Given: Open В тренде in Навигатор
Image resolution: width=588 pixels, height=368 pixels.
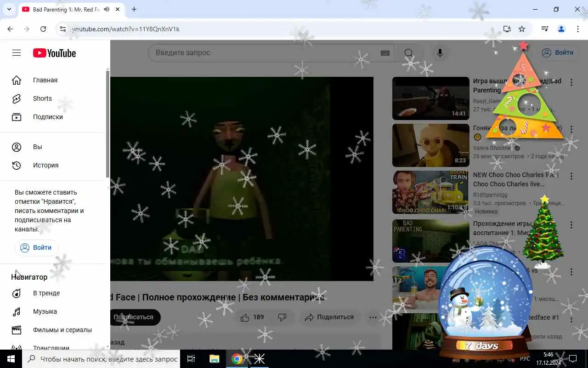Looking at the screenshot, I should (52, 293).
